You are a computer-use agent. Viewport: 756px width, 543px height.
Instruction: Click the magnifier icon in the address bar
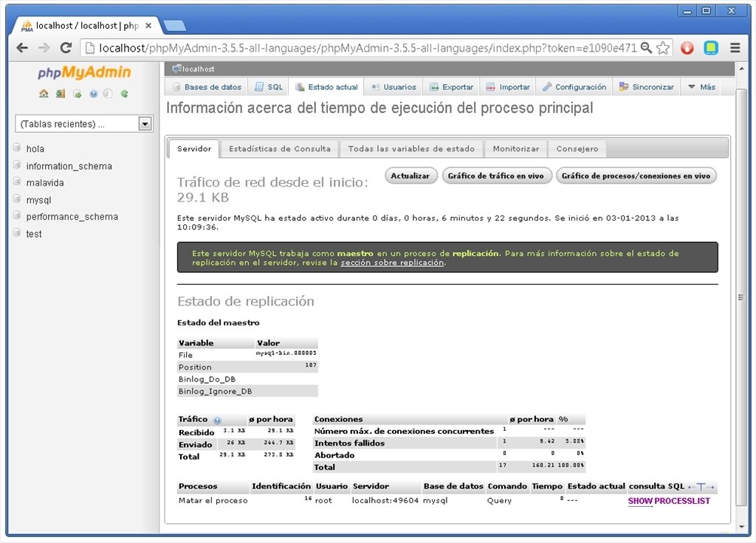pos(646,48)
